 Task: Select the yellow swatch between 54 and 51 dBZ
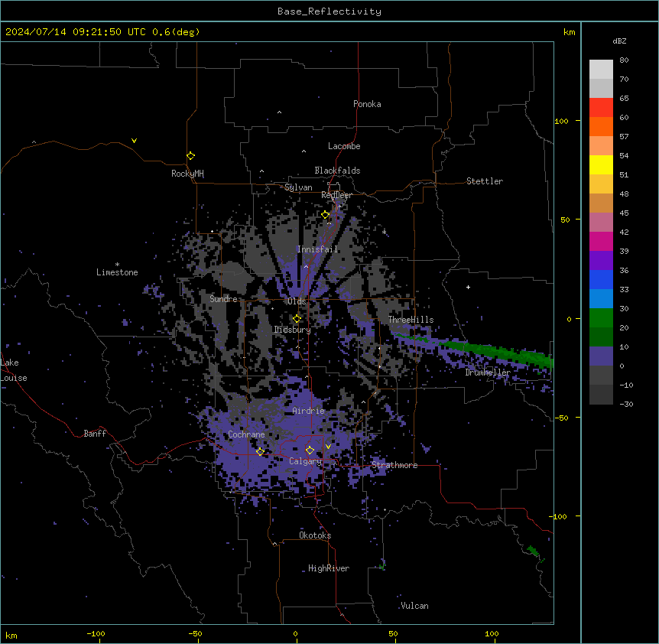601,164
